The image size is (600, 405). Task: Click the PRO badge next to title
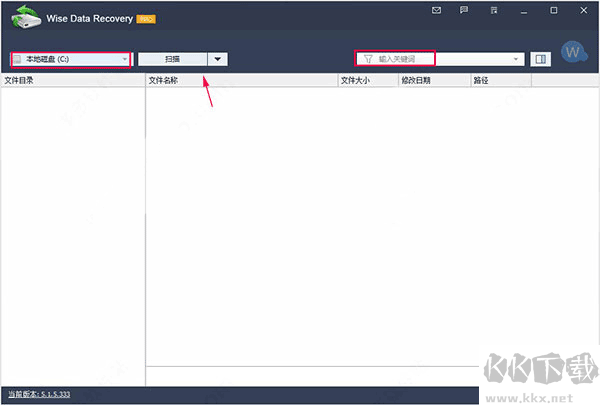146,19
